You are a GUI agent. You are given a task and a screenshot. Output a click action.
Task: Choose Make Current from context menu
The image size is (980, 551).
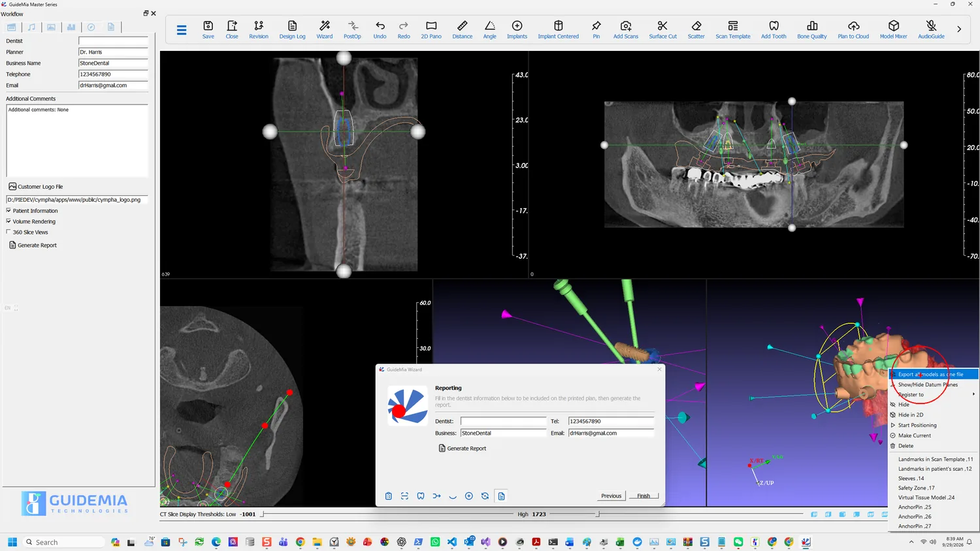tap(934, 435)
